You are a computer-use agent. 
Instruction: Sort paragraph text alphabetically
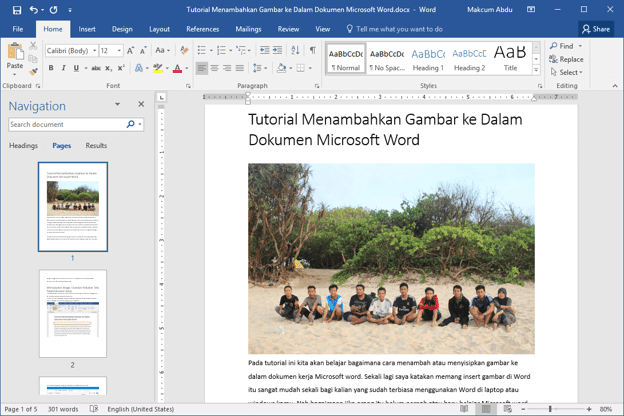(x=295, y=50)
